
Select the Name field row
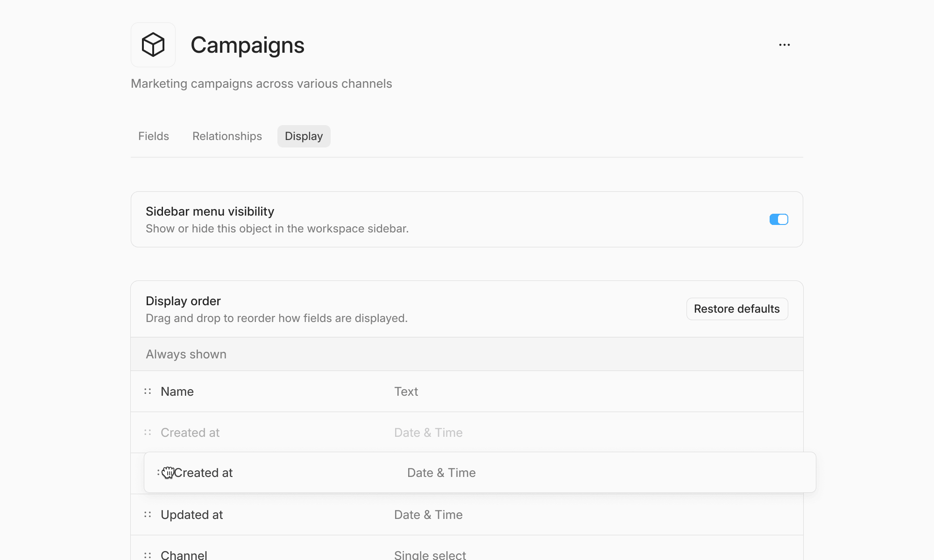tap(467, 392)
